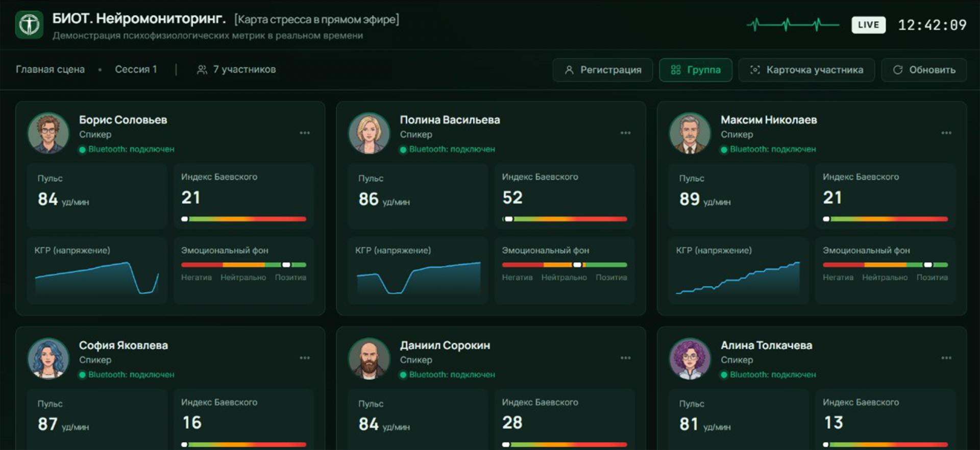Switch to the Группа view
The height and width of the screenshot is (450, 980).
(696, 70)
